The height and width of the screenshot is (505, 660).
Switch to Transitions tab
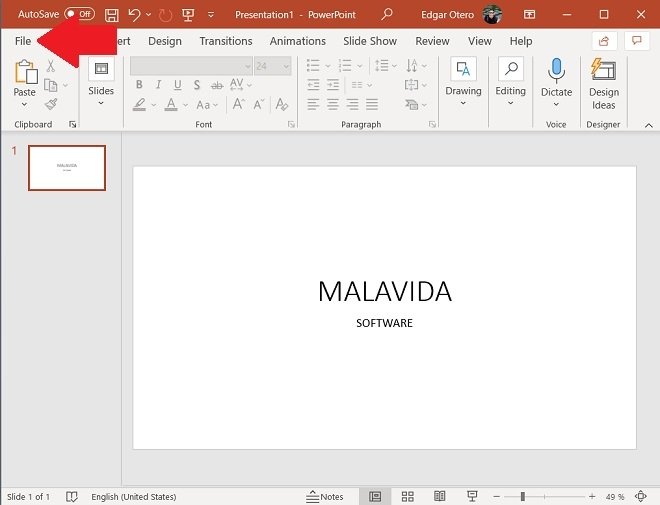click(x=226, y=41)
